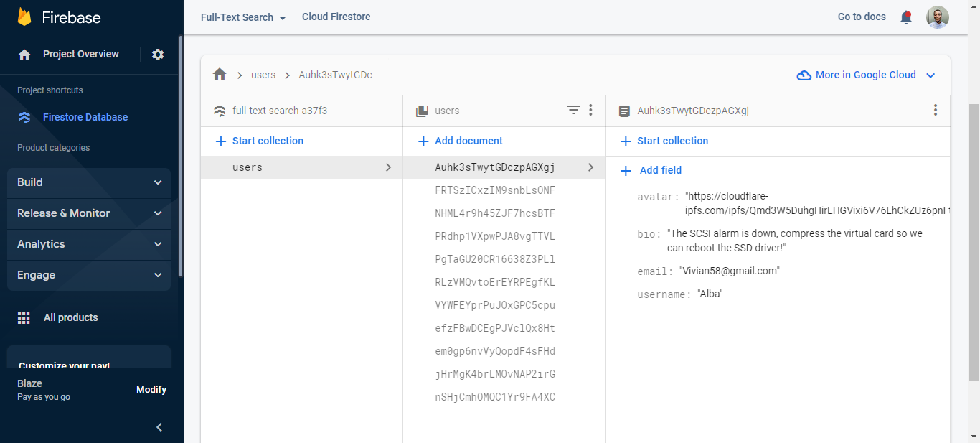
Task: Click the filter icon in users column
Action: click(573, 110)
